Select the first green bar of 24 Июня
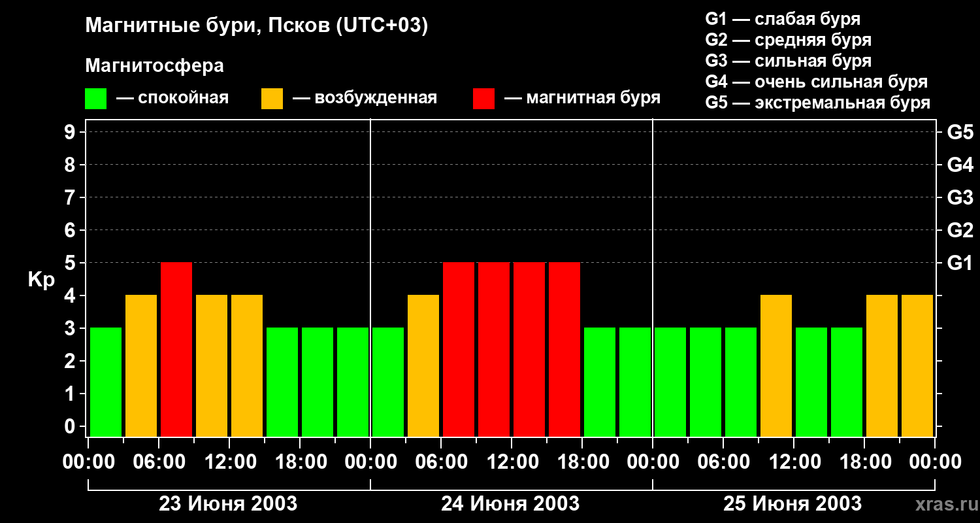This screenshot has width=980, height=523. tap(388, 382)
